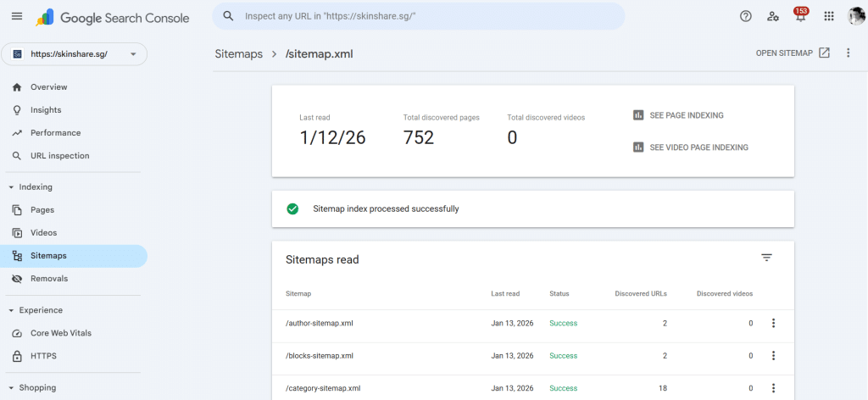The width and height of the screenshot is (868, 400).
Task: Click the chart icon beside SEE VIDEO PAGE INDEXING
Action: (638, 147)
